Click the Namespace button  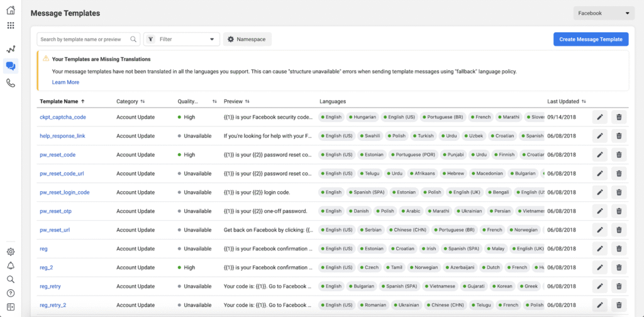pyautogui.click(x=247, y=39)
